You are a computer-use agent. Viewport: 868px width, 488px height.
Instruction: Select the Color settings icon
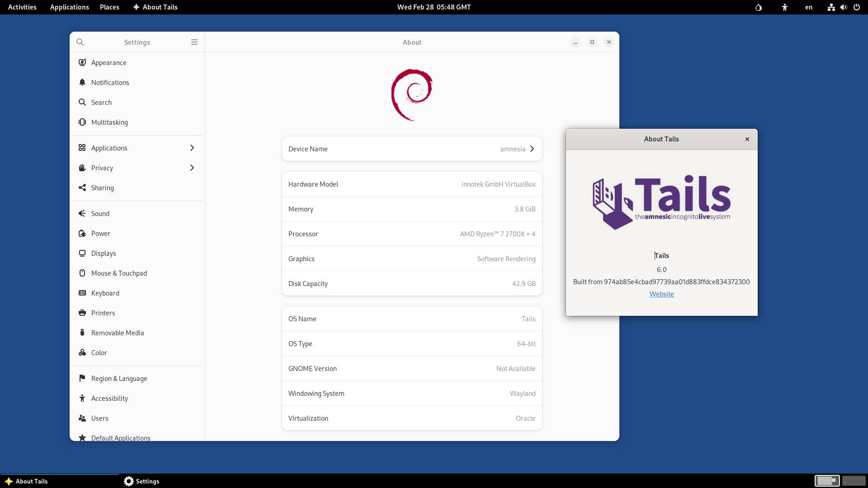point(82,352)
